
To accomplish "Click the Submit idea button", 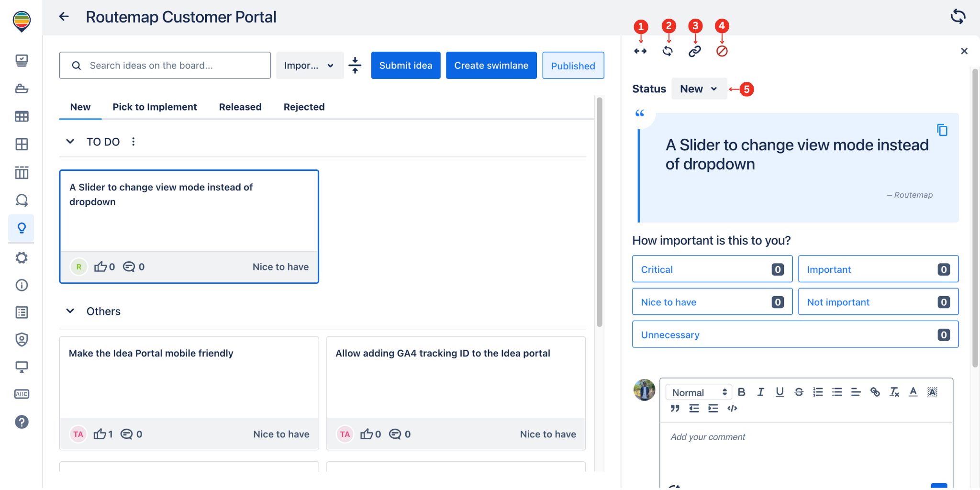I will [x=405, y=66].
